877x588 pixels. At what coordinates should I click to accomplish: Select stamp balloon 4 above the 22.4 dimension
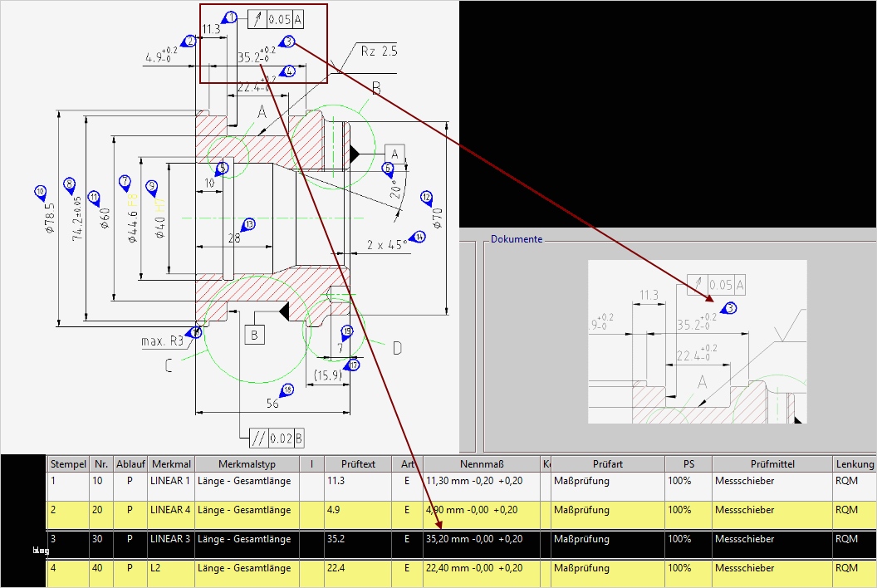(x=287, y=71)
